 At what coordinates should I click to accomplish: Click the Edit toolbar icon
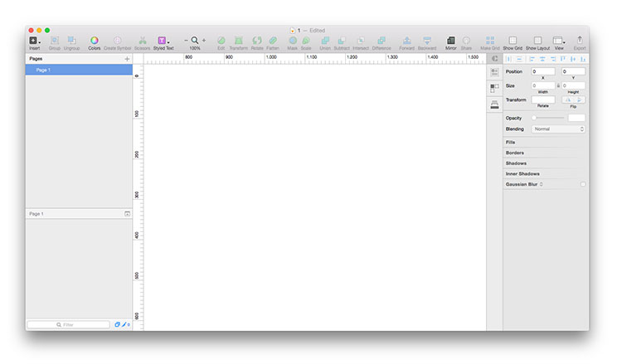click(221, 41)
